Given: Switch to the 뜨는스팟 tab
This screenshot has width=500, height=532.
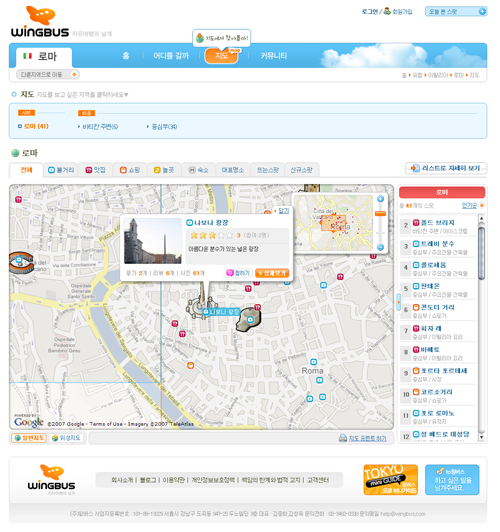Looking at the screenshot, I should point(268,170).
